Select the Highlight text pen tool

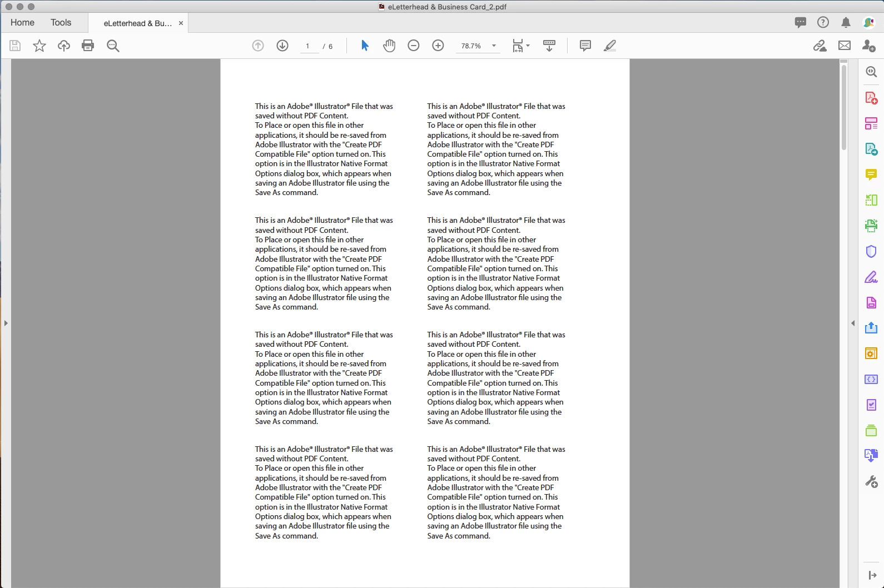[610, 46]
